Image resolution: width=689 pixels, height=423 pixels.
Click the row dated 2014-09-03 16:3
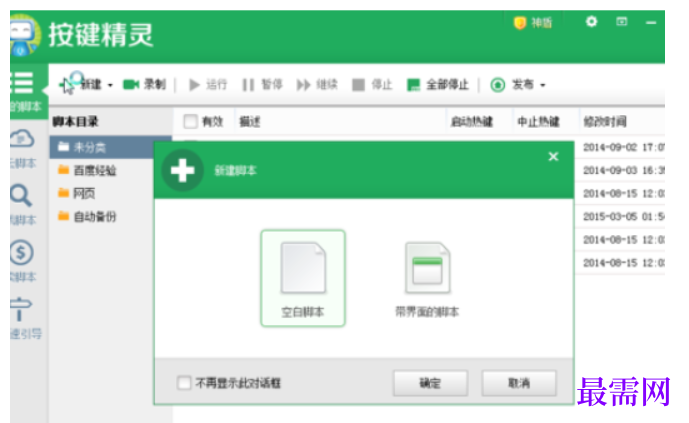623,170
